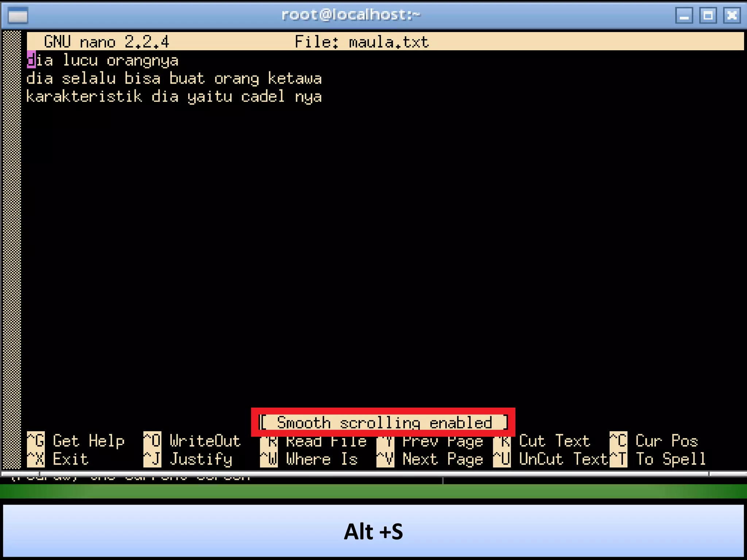The width and height of the screenshot is (747, 560).
Task: Click the ^O WriteOut shortcut
Action: (192, 441)
